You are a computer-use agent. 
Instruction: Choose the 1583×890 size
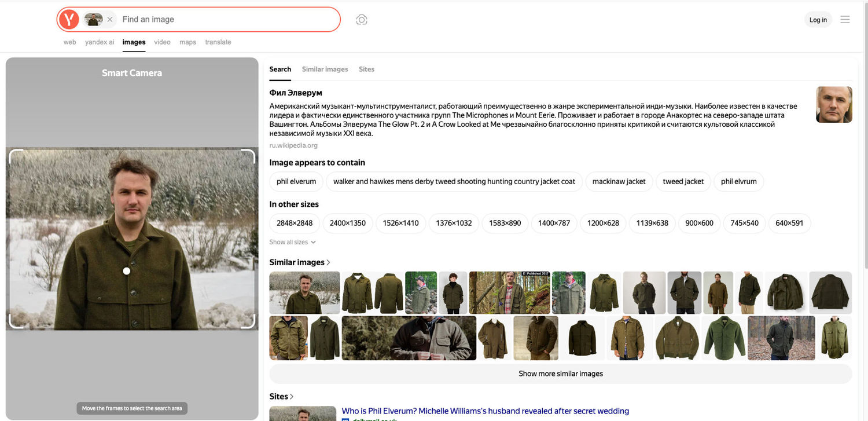pos(505,223)
